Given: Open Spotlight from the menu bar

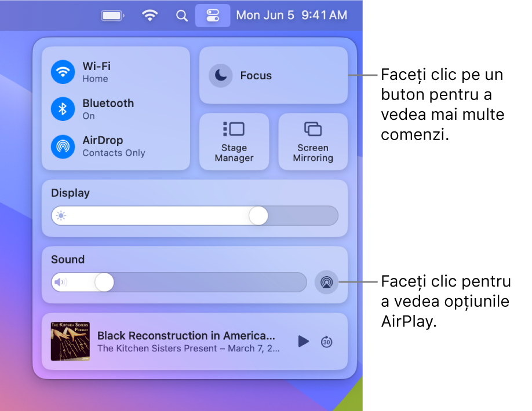Looking at the screenshot, I should (x=181, y=16).
